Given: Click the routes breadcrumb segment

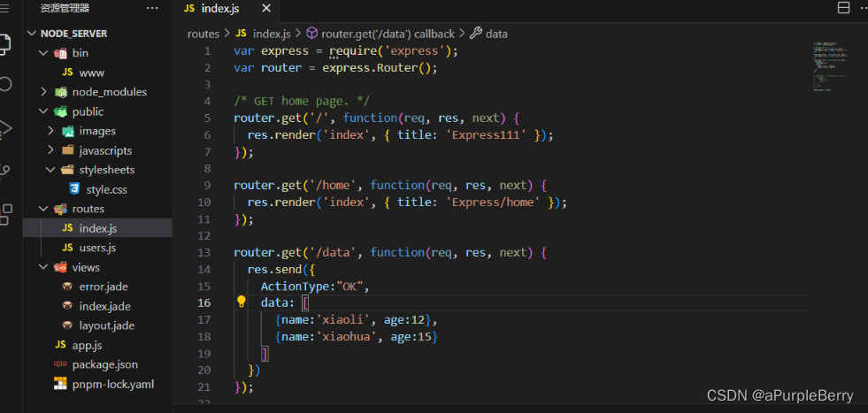Looking at the screenshot, I should (x=204, y=34).
